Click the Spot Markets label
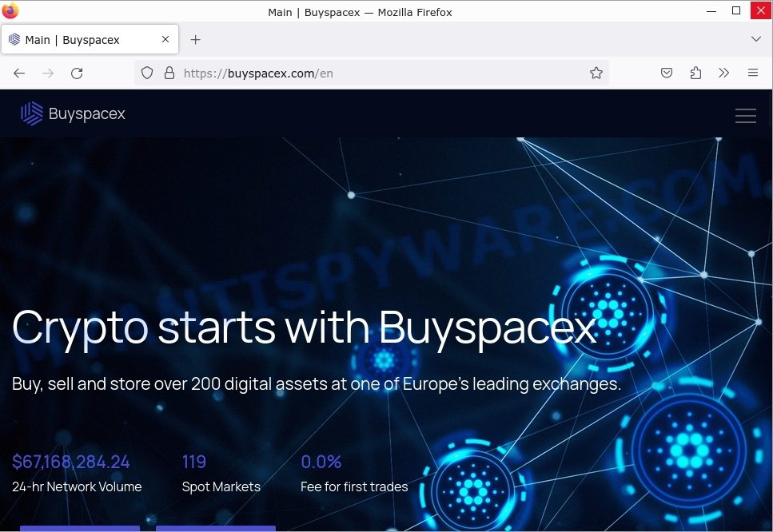This screenshot has width=773, height=532. 221,486
